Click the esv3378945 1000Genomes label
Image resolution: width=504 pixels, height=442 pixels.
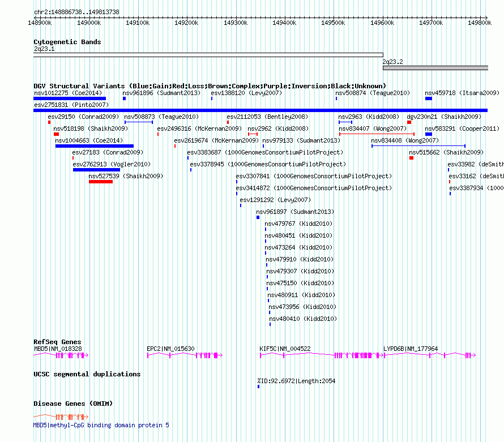(268, 164)
